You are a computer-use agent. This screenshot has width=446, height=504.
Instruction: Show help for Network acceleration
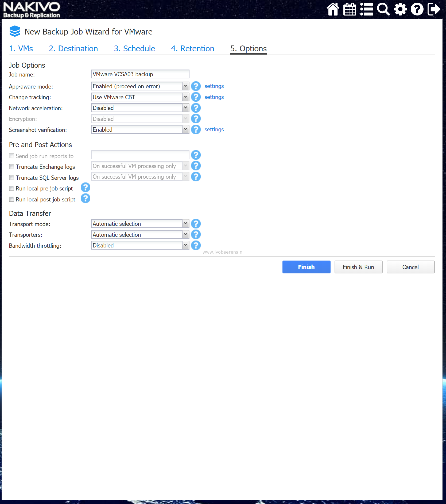pyautogui.click(x=196, y=108)
